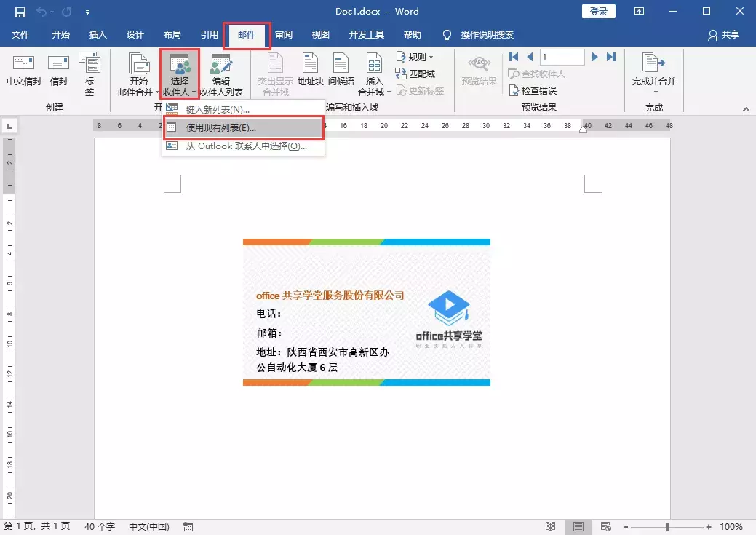756x535 pixels.
Task: Click the right indent marker on ruler
Action: click(583, 129)
